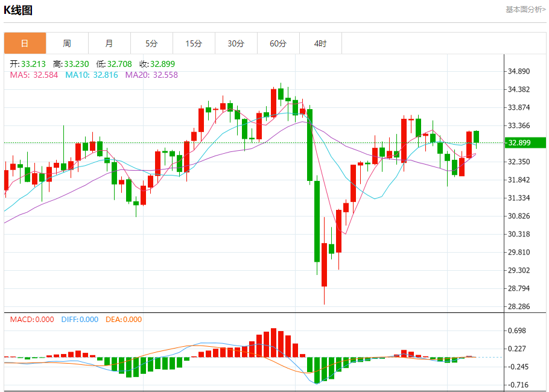Screen dimensions: 549x392
Task: Open the 15分 interval tab
Action: 194,43
